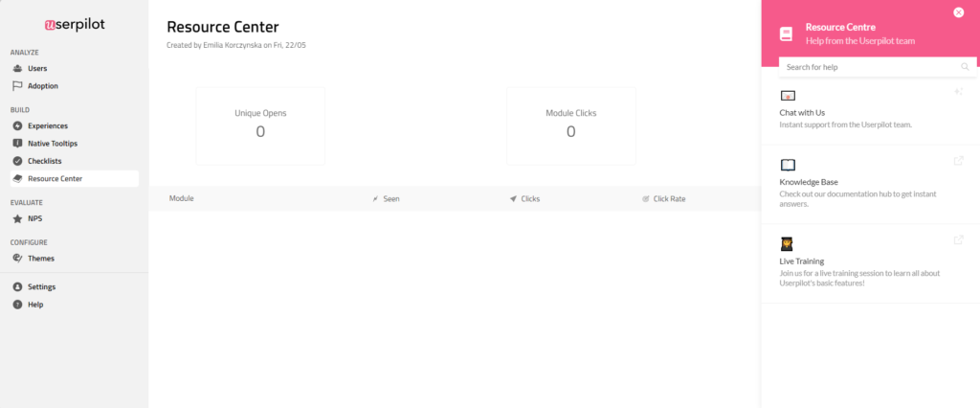Click external link icon beside Live Training
980x408 pixels.
[x=958, y=239]
